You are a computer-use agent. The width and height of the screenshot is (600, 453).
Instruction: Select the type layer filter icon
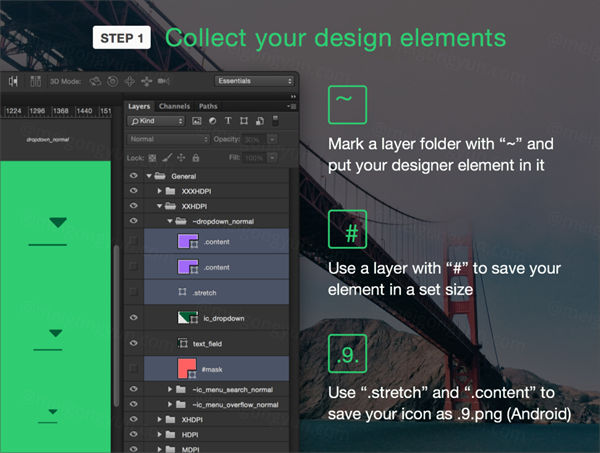227,122
